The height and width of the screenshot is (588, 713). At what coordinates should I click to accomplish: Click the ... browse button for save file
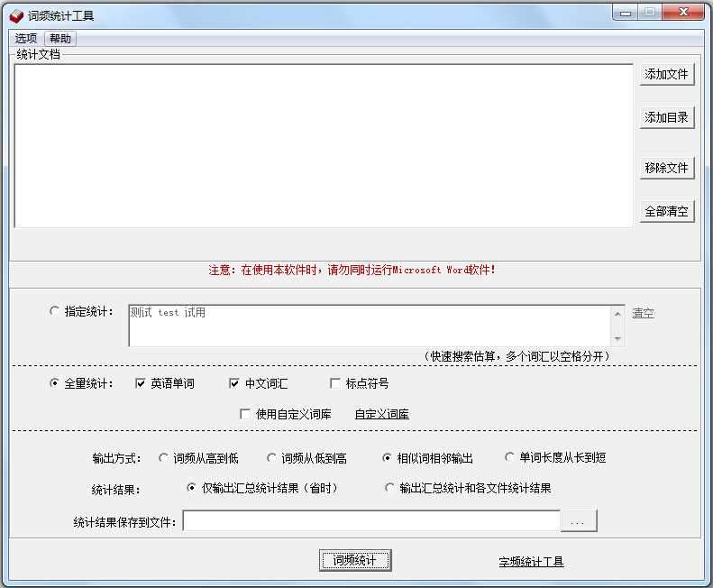point(579,521)
